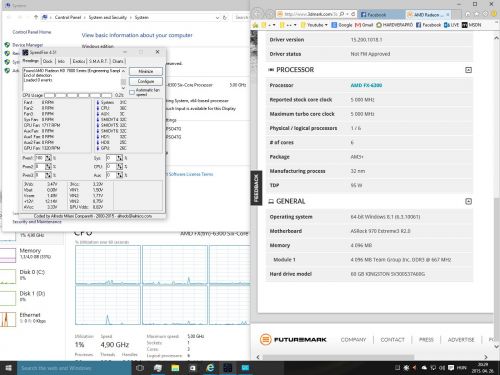Open the PRESS footer link
Viewport: 500px width, 375px height.
point(426,340)
